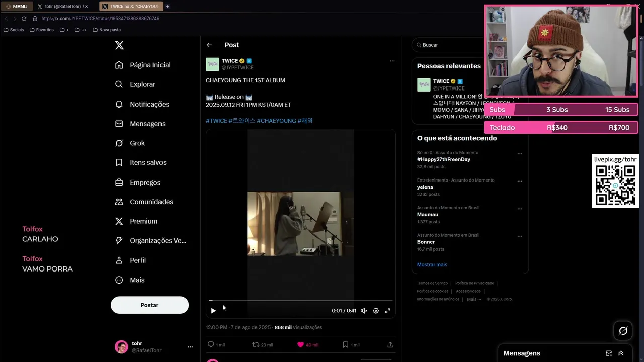Compose new message in Mensagens drawer
Viewport: 644px width, 362px height.
click(x=609, y=353)
